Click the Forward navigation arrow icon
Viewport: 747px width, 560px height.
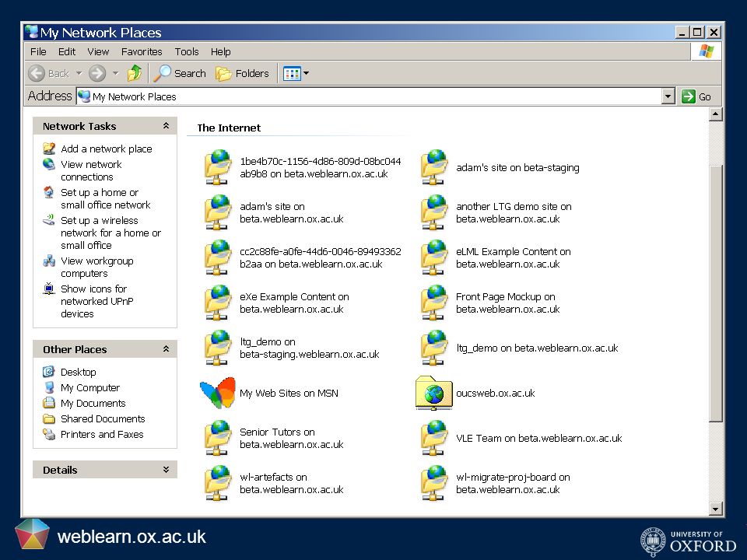[x=97, y=73]
